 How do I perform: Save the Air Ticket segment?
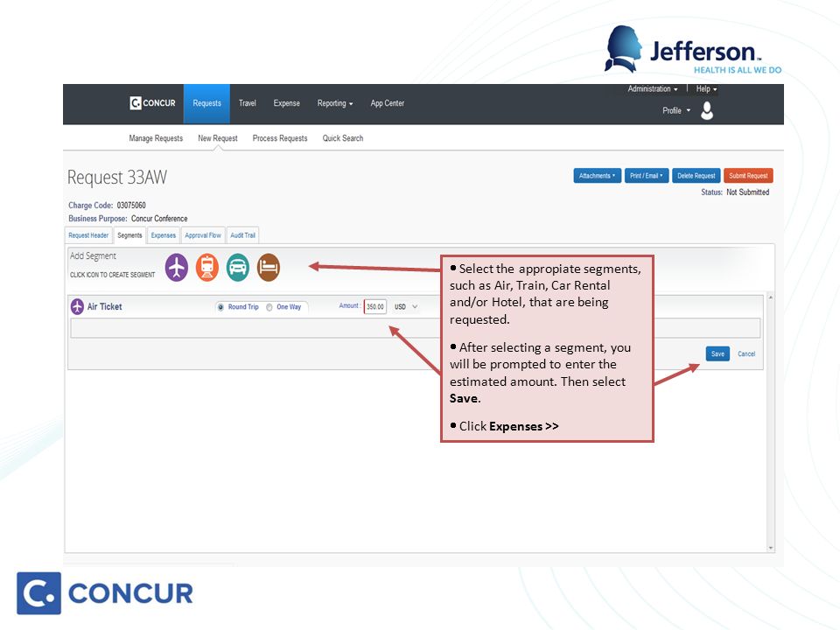click(717, 353)
